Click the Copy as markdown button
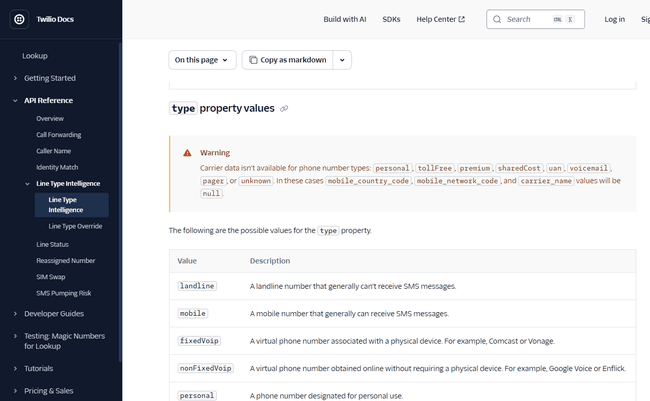 tap(287, 60)
